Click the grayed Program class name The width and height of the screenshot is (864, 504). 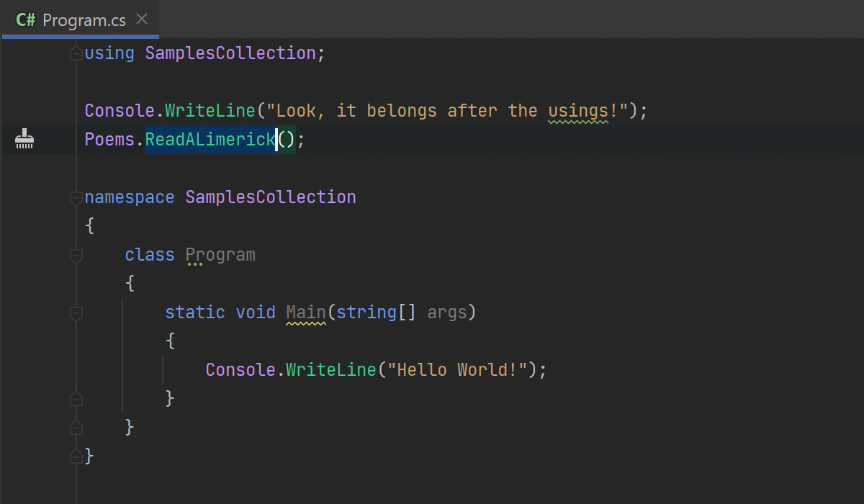click(220, 255)
